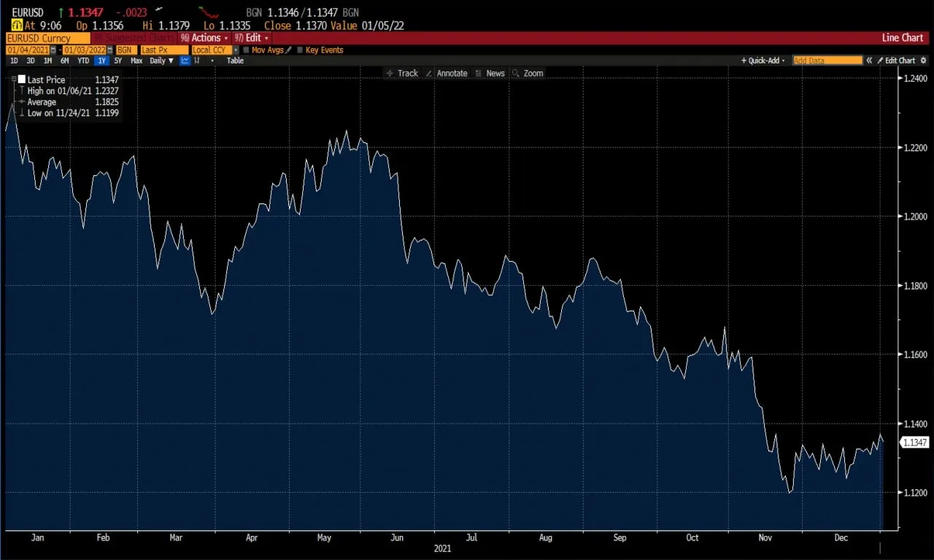
Task: Click the Track button
Action: [x=404, y=73]
